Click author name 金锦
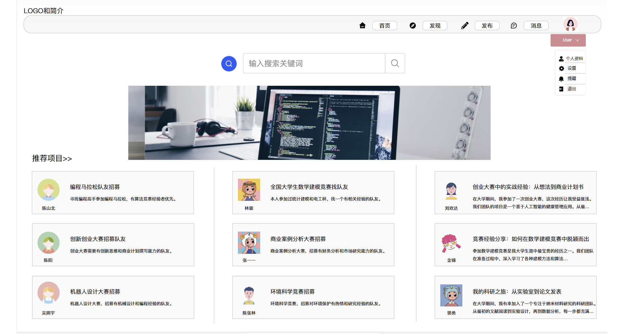Viewport: 644px width, 335px height. [x=451, y=260]
